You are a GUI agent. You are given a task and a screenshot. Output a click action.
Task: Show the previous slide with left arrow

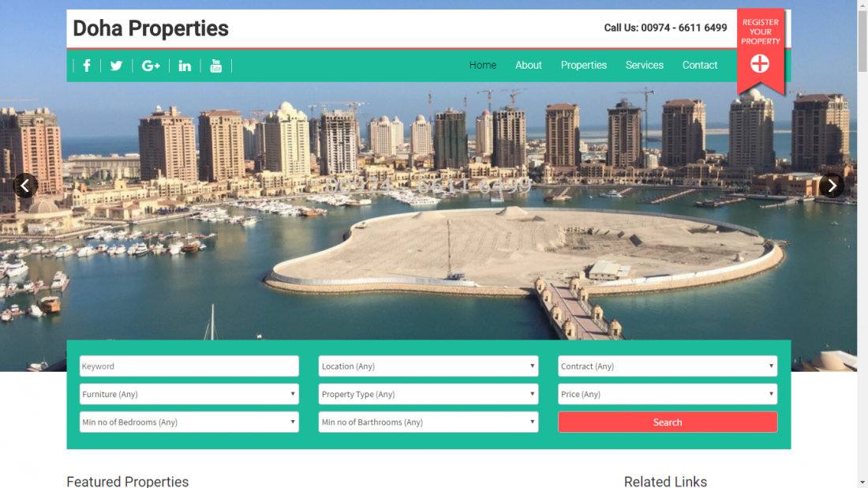pos(25,186)
